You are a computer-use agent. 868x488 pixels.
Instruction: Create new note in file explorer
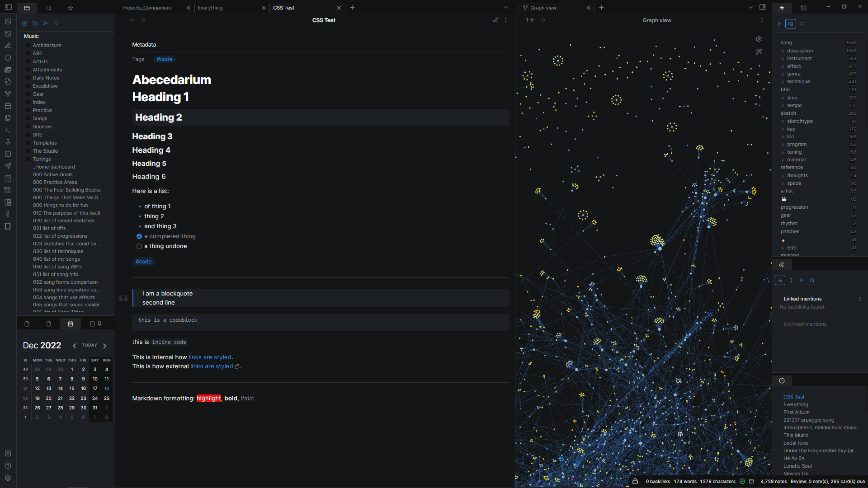coord(24,23)
